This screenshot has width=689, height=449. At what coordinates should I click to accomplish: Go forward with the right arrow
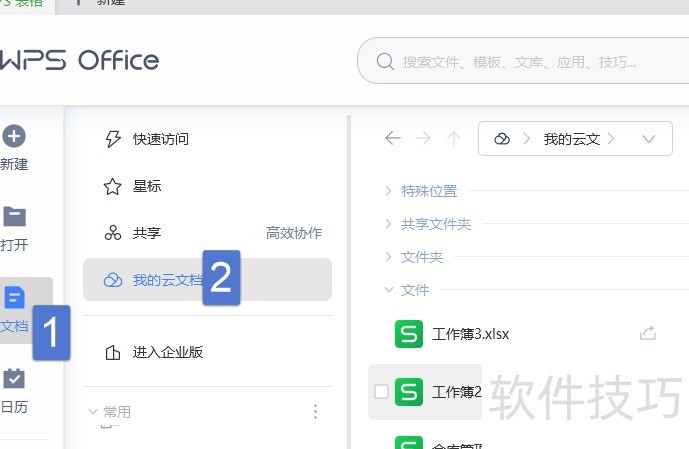[x=423, y=139]
